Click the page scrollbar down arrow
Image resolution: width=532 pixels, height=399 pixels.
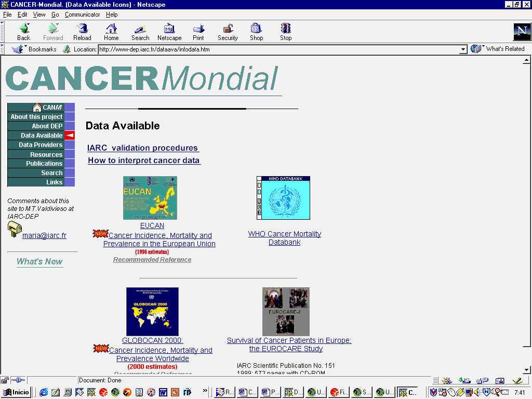(x=527, y=370)
